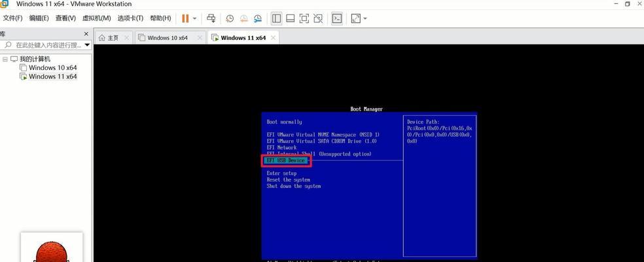644x262 pixels.
Task: Choose the EFI Network boot entry
Action: click(x=281, y=147)
